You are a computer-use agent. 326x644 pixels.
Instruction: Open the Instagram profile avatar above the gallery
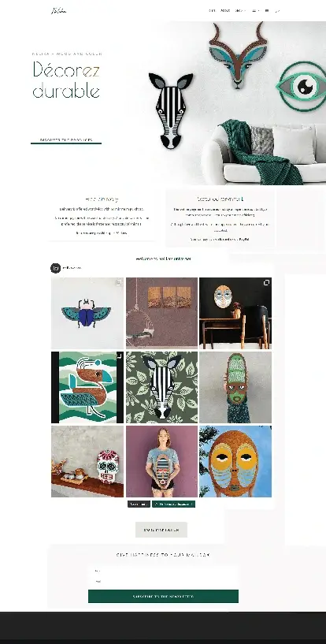(55, 268)
